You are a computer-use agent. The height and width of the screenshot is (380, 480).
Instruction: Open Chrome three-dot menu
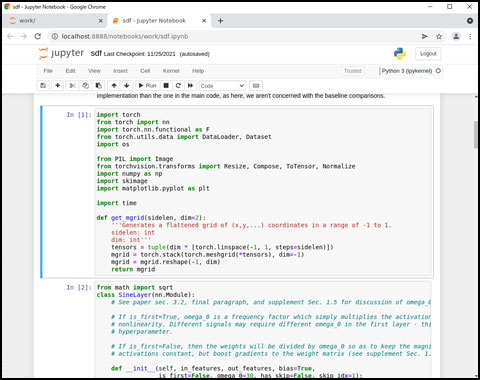click(470, 36)
